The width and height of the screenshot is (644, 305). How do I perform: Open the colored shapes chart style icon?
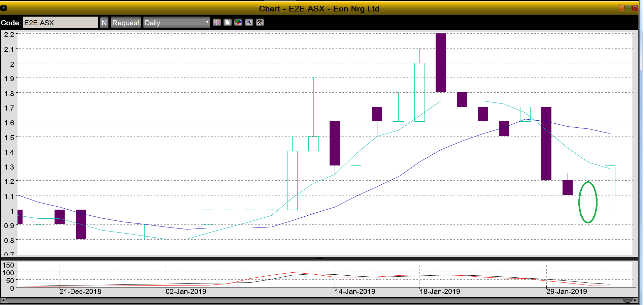[x=238, y=23]
